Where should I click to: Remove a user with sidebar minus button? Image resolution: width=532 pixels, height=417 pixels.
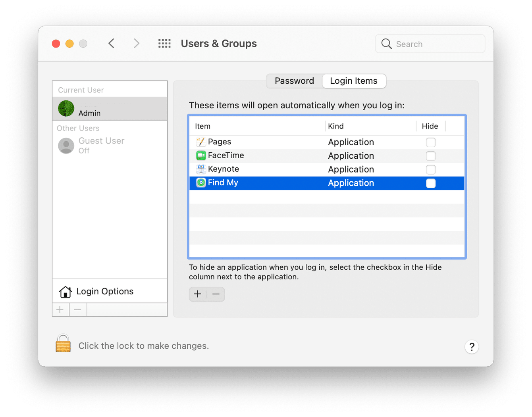pos(78,309)
